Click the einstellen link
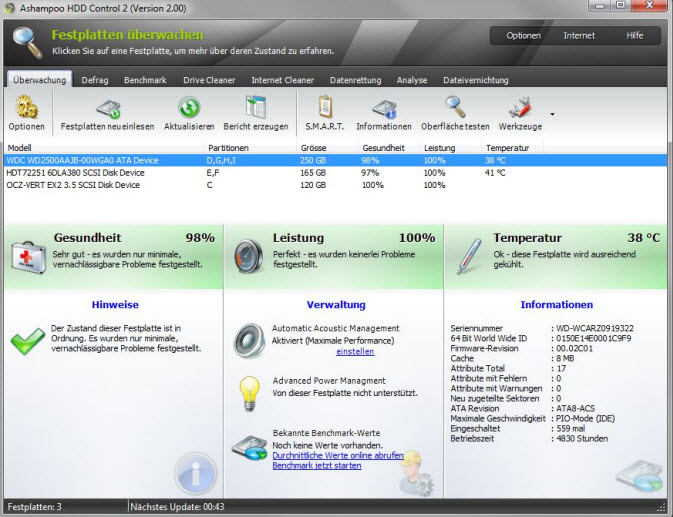 click(x=355, y=351)
